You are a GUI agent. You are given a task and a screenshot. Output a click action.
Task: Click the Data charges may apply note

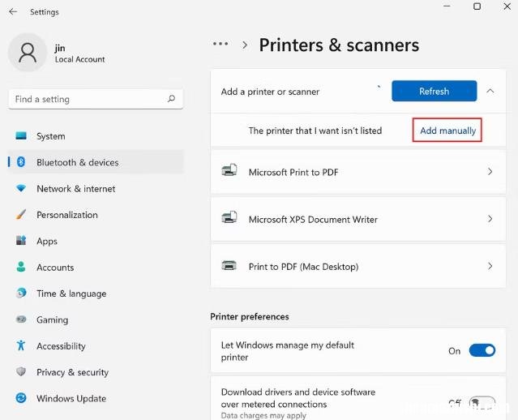tap(263, 415)
